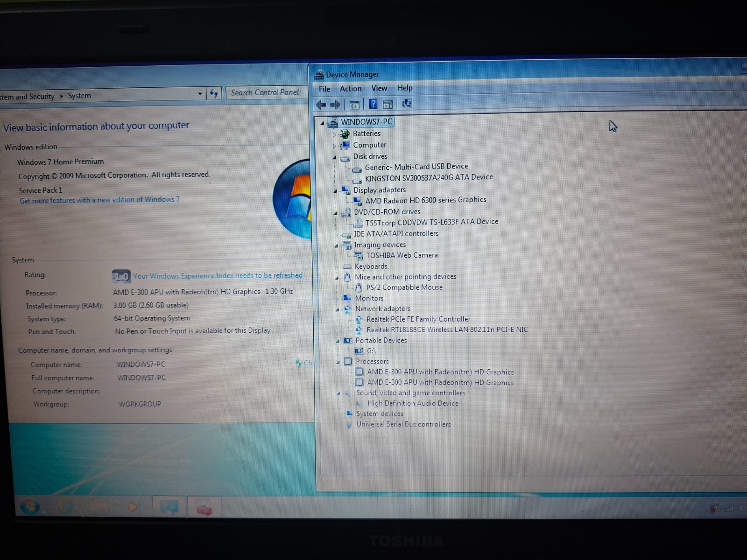Viewport: 747px width, 560px height.
Task: Collapse the Disk drives node
Action: tap(334, 158)
